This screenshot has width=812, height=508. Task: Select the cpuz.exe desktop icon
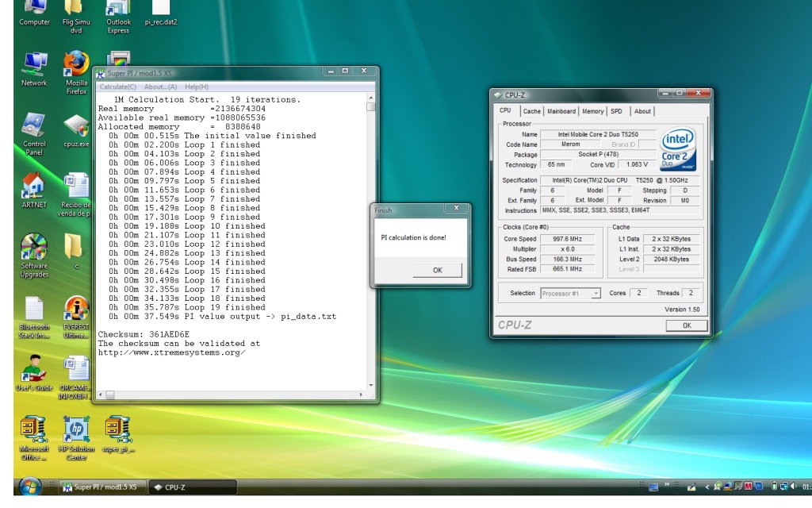(76, 129)
